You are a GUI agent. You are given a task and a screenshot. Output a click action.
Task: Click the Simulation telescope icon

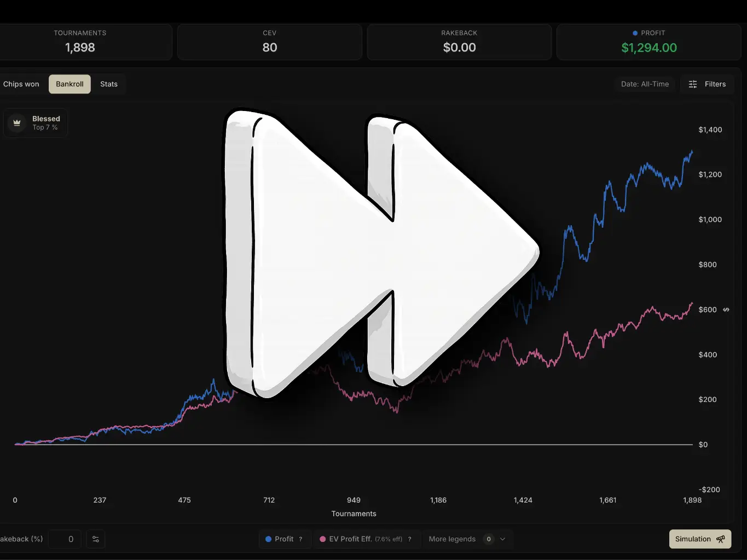721,539
